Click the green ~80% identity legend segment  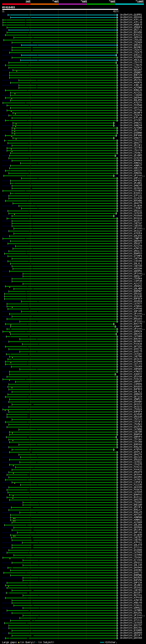tap(101, 4)
